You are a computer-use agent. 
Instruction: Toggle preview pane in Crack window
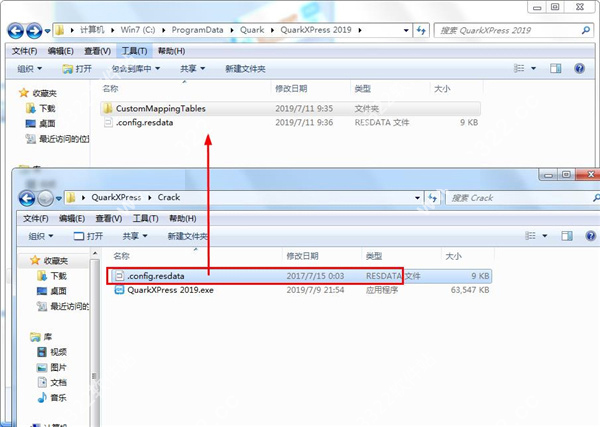click(567, 236)
